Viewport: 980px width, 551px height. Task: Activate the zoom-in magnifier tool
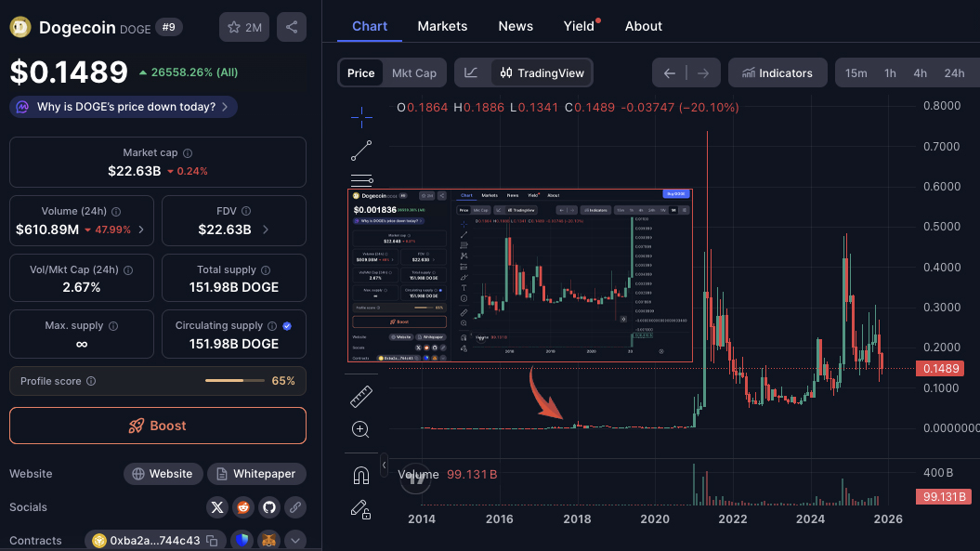click(360, 429)
